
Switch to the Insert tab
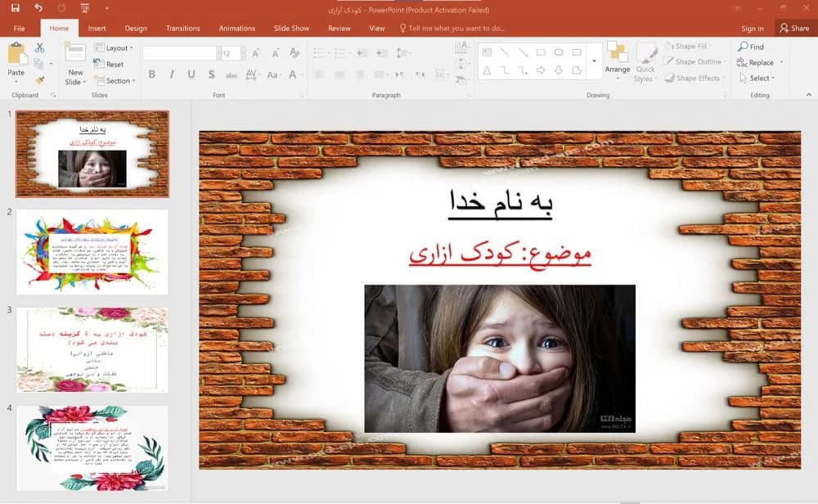97,28
